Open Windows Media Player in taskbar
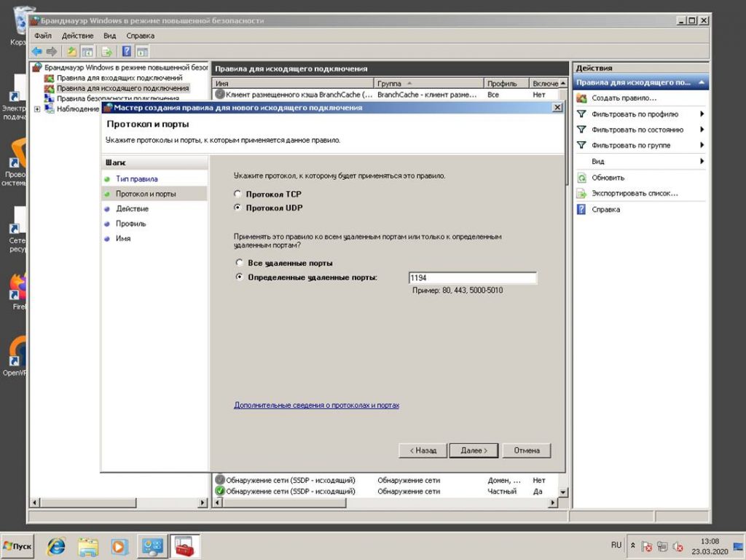The width and height of the screenshot is (746, 560). coord(119,546)
